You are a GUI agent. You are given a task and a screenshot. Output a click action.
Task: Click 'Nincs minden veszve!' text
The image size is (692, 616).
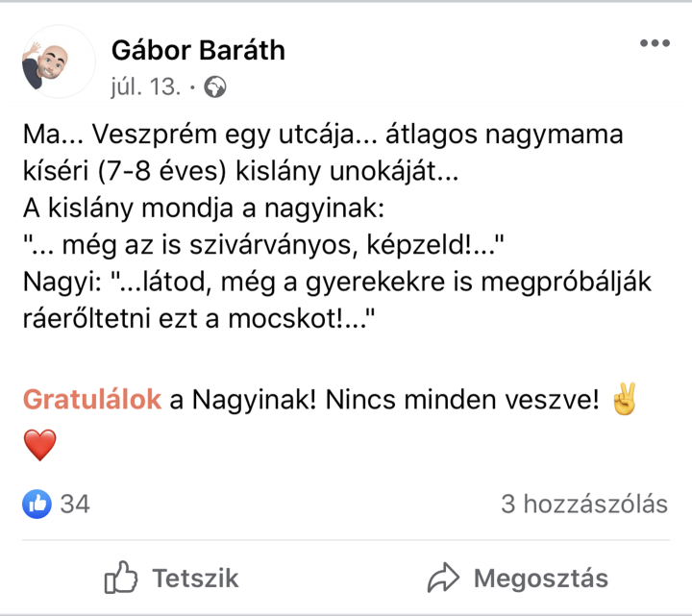point(462,400)
